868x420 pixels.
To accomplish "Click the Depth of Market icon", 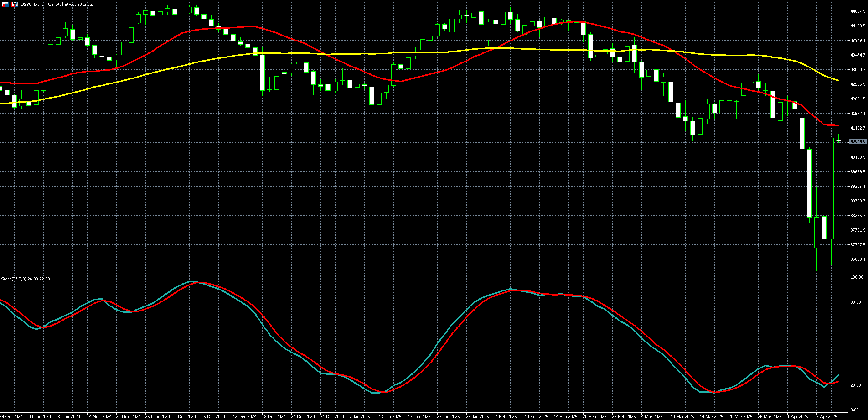I will pyautogui.click(x=5, y=4).
